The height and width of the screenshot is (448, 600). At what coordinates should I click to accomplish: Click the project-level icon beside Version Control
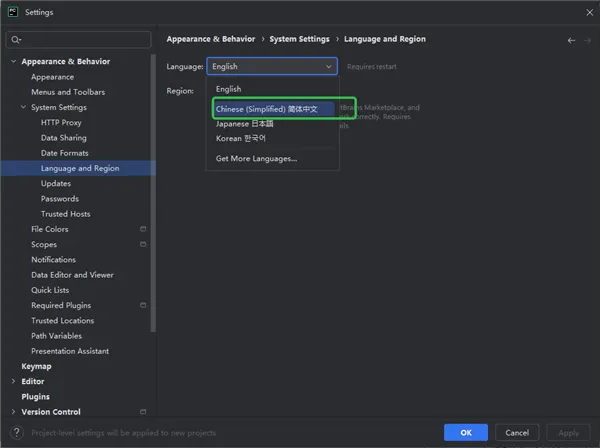pyautogui.click(x=143, y=412)
